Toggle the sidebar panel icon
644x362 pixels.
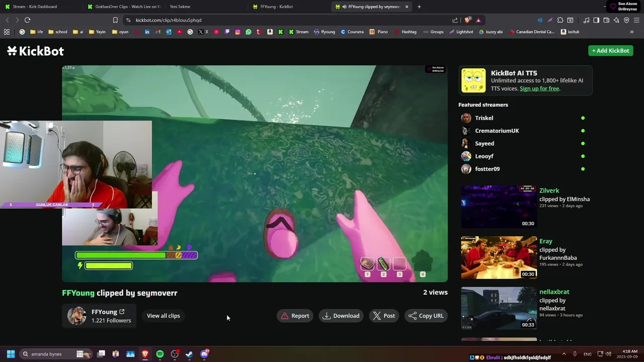(x=596, y=20)
